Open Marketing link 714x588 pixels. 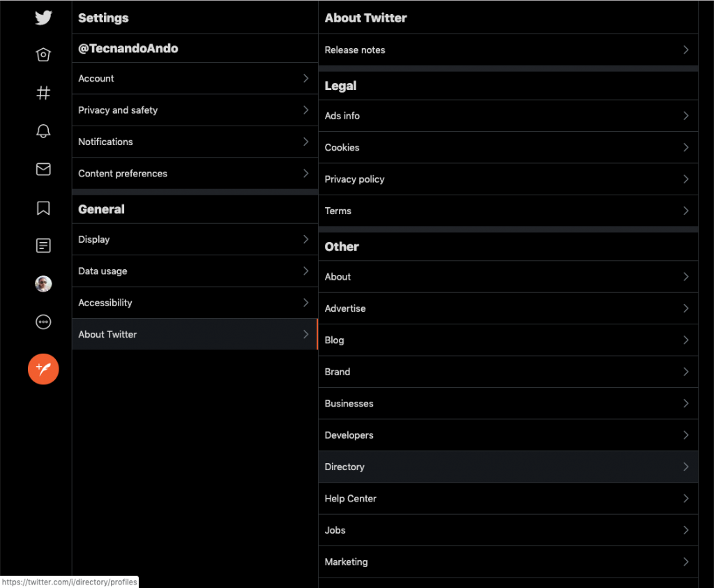coord(508,561)
